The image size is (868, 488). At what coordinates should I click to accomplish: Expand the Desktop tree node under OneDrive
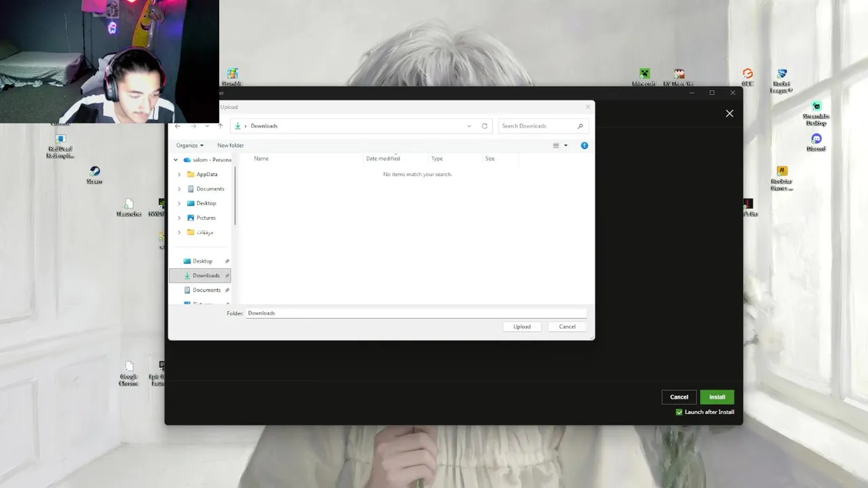(x=179, y=203)
